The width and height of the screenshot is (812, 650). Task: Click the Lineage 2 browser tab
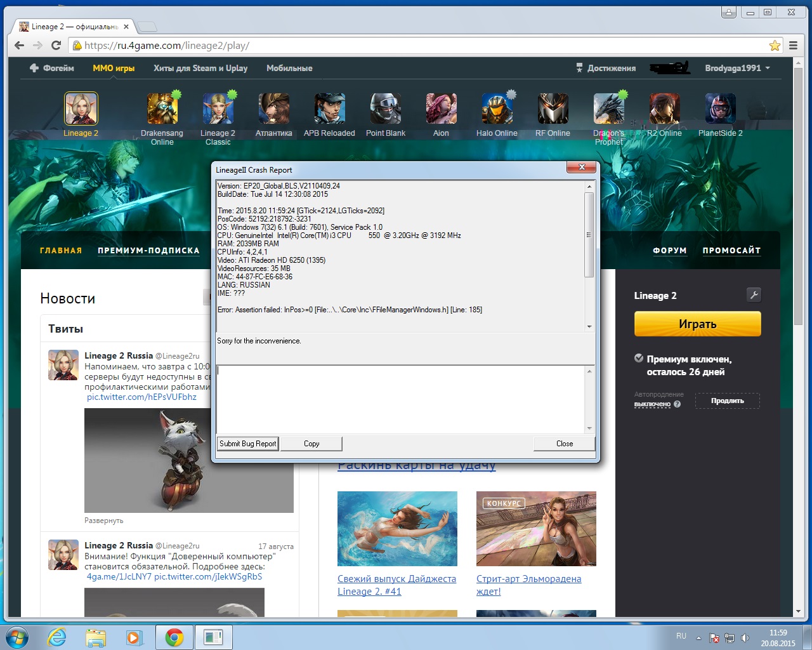point(74,27)
